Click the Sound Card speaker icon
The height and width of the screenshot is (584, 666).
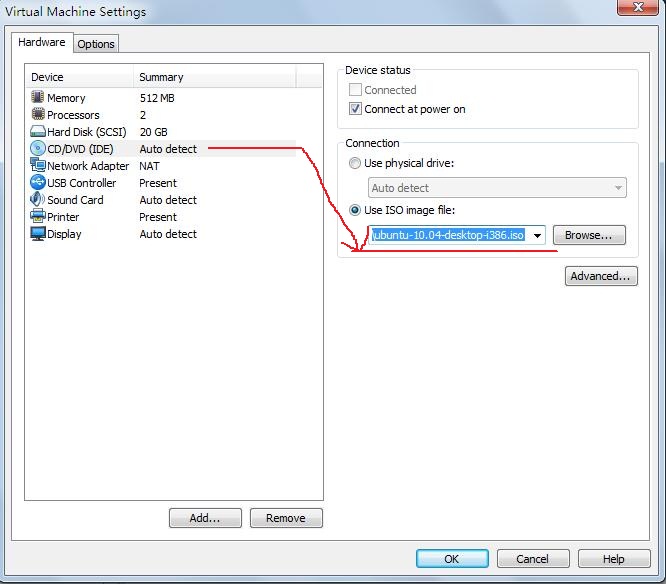38,199
